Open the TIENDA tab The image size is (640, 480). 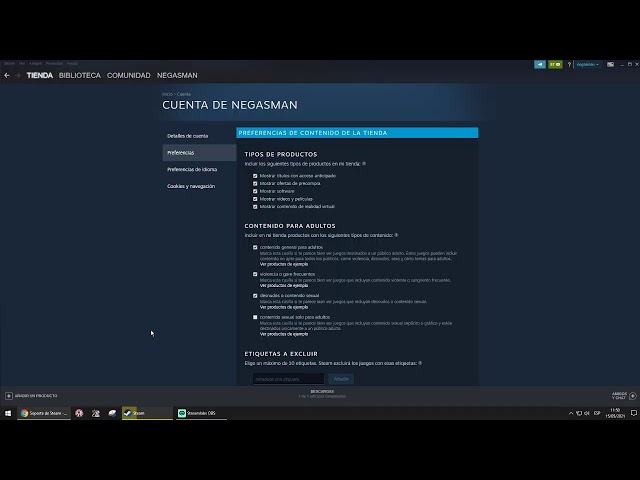(x=40, y=76)
